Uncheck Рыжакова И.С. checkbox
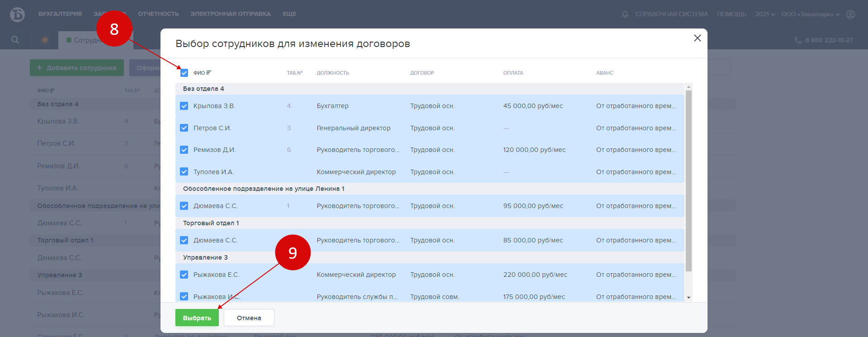Image resolution: width=868 pixels, height=337 pixels. click(x=184, y=296)
